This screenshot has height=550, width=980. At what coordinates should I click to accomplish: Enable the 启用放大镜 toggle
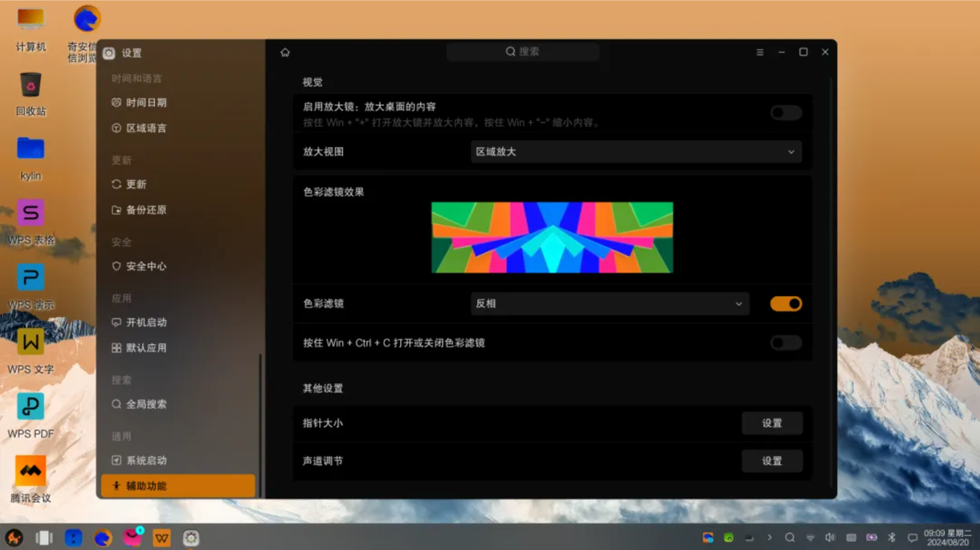pos(785,112)
